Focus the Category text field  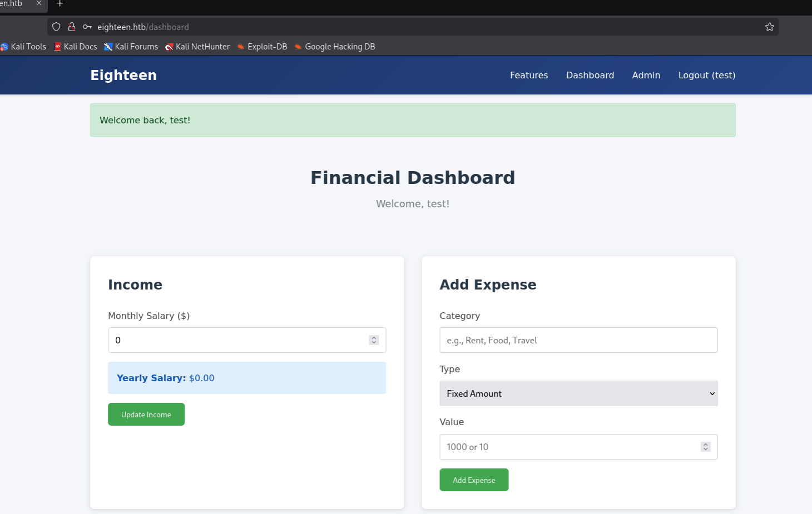(x=578, y=340)
